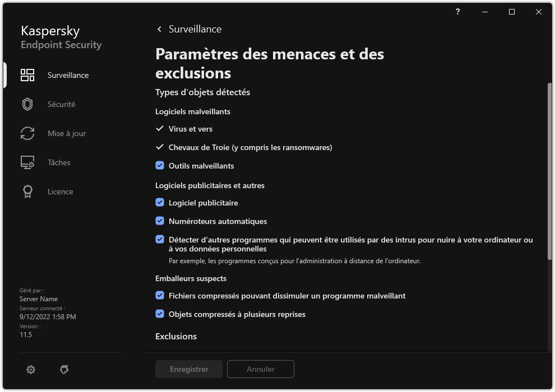Click the Sécurité shield icon

(x=27, y=104)
